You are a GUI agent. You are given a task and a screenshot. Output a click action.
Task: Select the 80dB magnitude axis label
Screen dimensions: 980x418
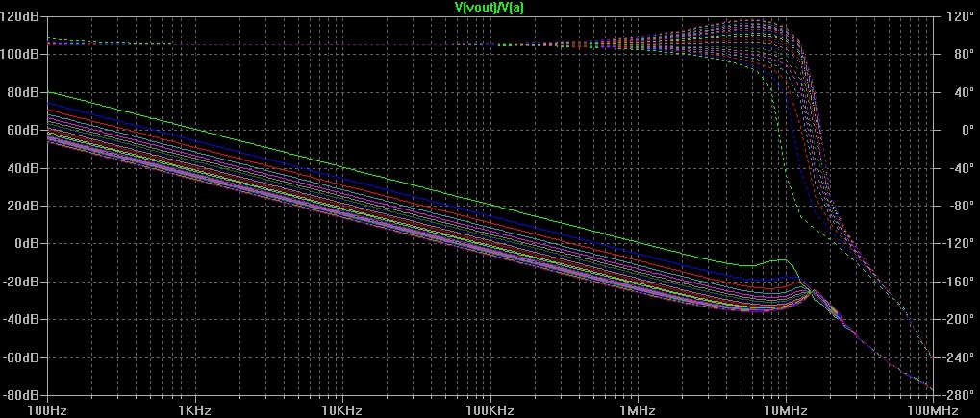(x=23, y=92)
